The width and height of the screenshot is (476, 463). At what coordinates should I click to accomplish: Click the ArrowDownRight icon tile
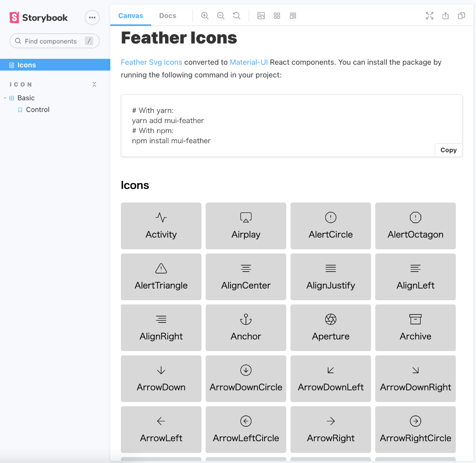click(415, 378)
